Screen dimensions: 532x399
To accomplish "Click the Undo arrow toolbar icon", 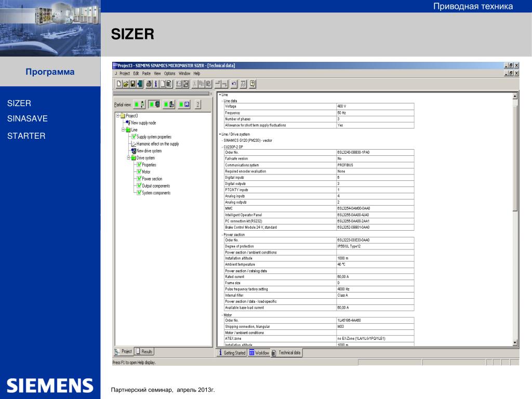I will click(234, 84).
